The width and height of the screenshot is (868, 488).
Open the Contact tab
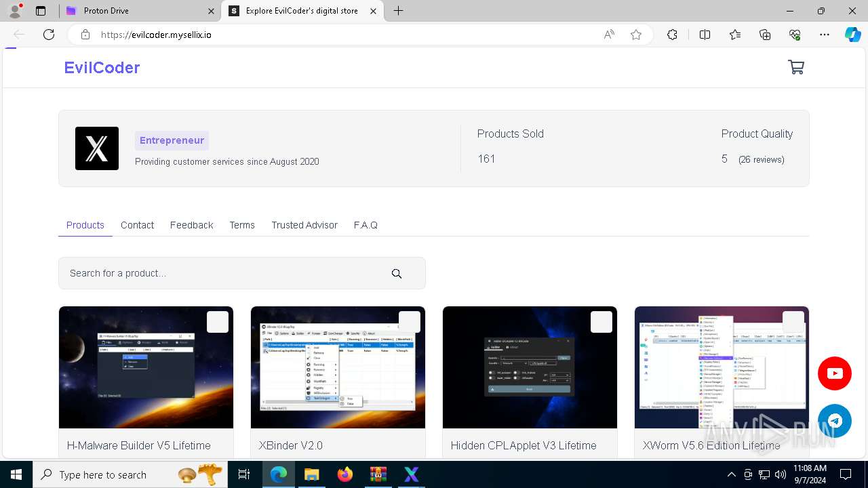[x=137, y=225]
